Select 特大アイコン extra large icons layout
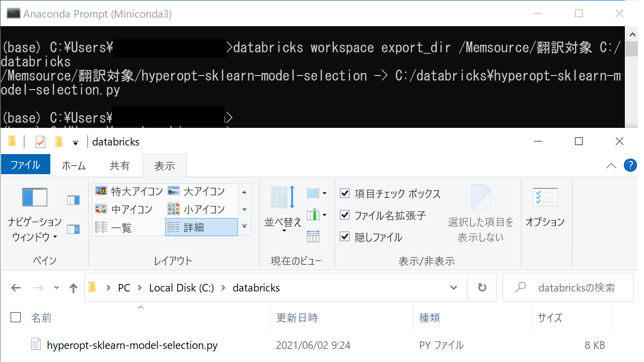This screenshot has height=362, width=644. [129, 191]
